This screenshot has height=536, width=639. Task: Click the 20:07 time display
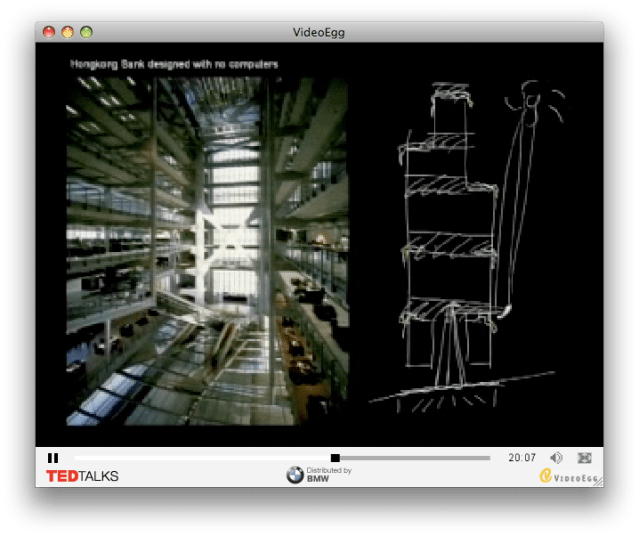click(522, 458)
